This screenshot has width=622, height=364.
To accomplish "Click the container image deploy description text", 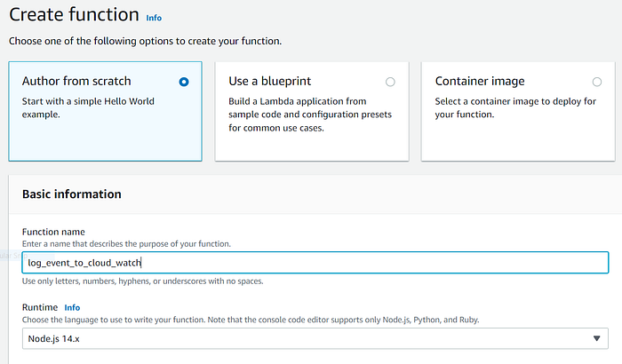I will [x=515, y=107].
